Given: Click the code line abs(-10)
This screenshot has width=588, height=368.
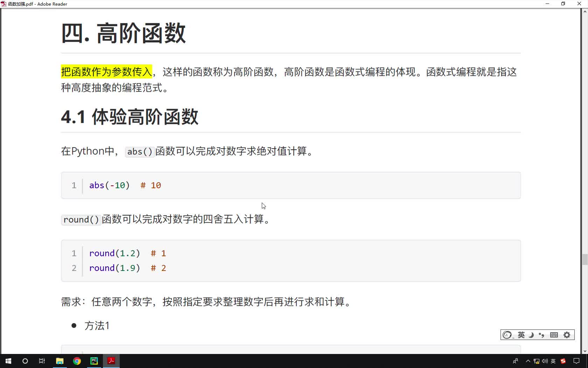Looking at the screenshot, I should pyautogui.click(x=110, y=185).
